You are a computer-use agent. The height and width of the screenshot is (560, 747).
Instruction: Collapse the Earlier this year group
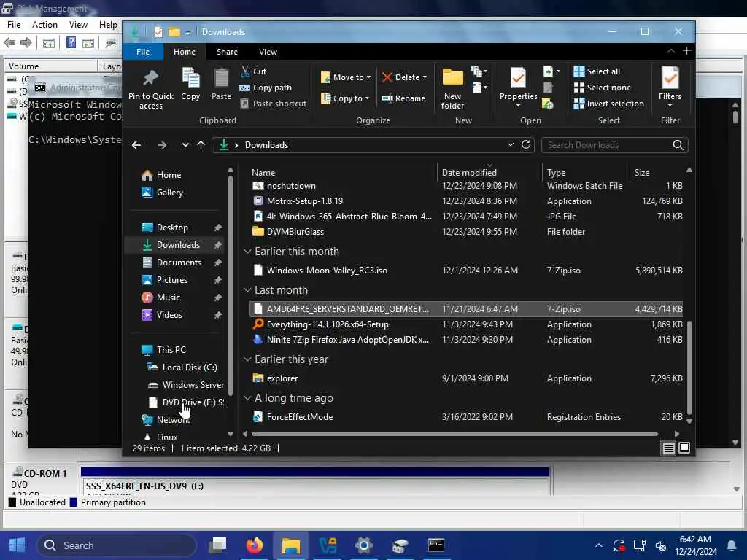pyautogui.click(x=247, y=359)
